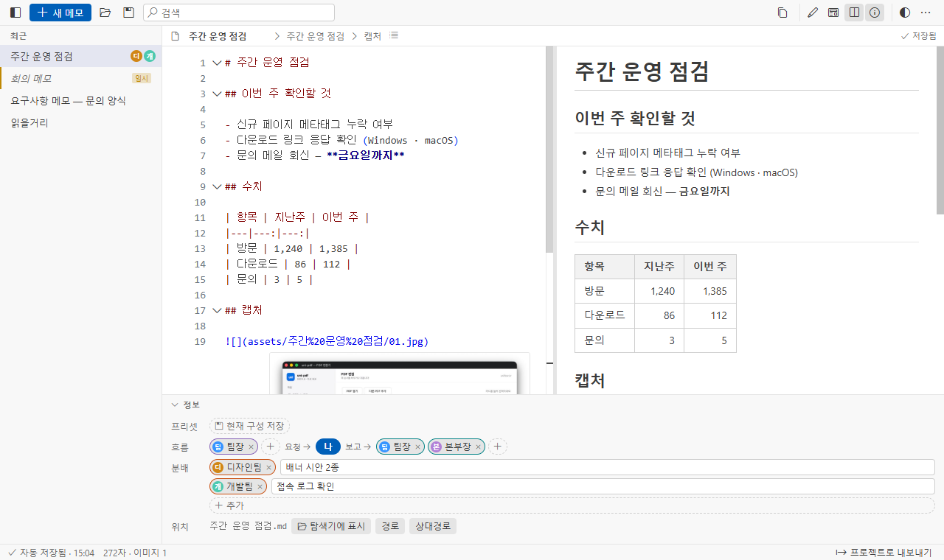Click the + 추가 row
944x560 pixels.
click(x=572, y=505)
